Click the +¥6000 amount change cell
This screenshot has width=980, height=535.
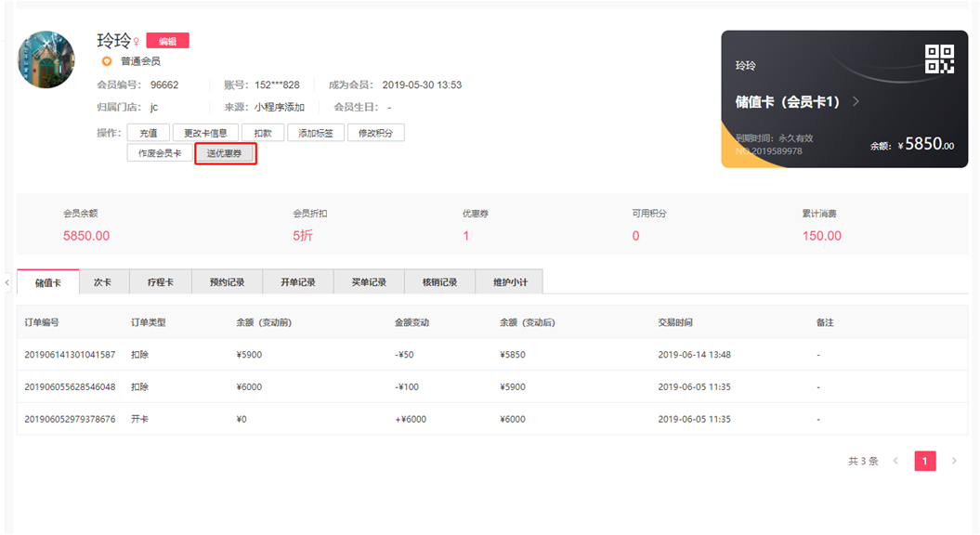point(411,420)
